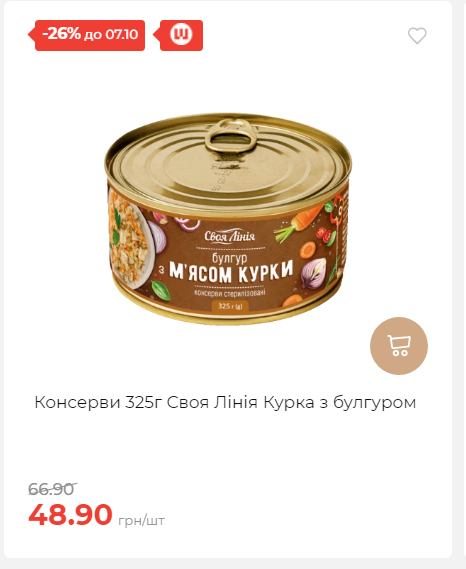This screenshot has height=569, width=466.
Task: Add product to favorites with heart icon
Action: pyautogui.click(x=417, y=36)
